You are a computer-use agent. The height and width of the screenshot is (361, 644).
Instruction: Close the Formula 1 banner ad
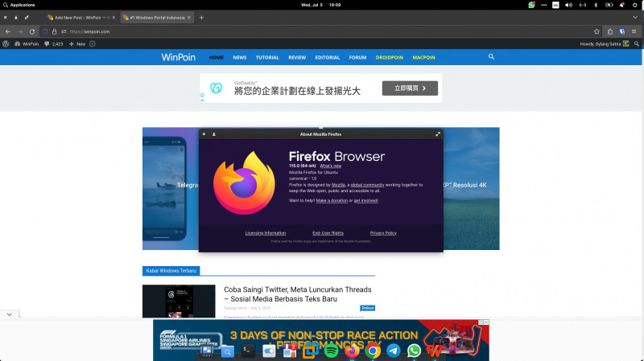[x=486, y=322]
